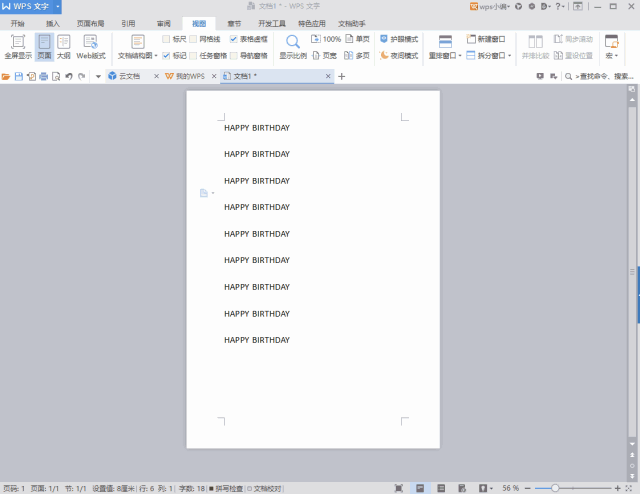This screenshot has height=494, width=640.
Task: Expand the split window (拆分窗口) dropdown
Action: pyautogui.click(x=509, y=56)
